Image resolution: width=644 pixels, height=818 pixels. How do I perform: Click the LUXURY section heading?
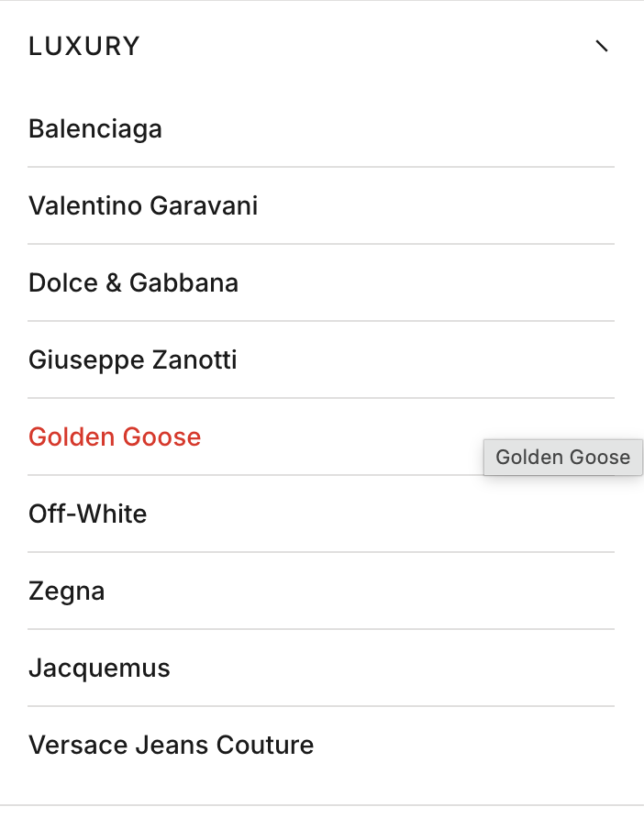(x=84, y=47)
